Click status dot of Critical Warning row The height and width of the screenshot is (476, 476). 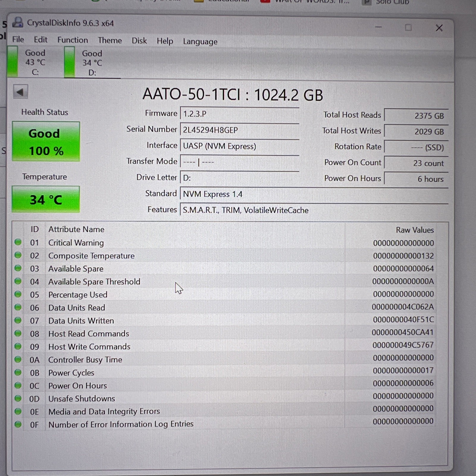coord(18,242)
